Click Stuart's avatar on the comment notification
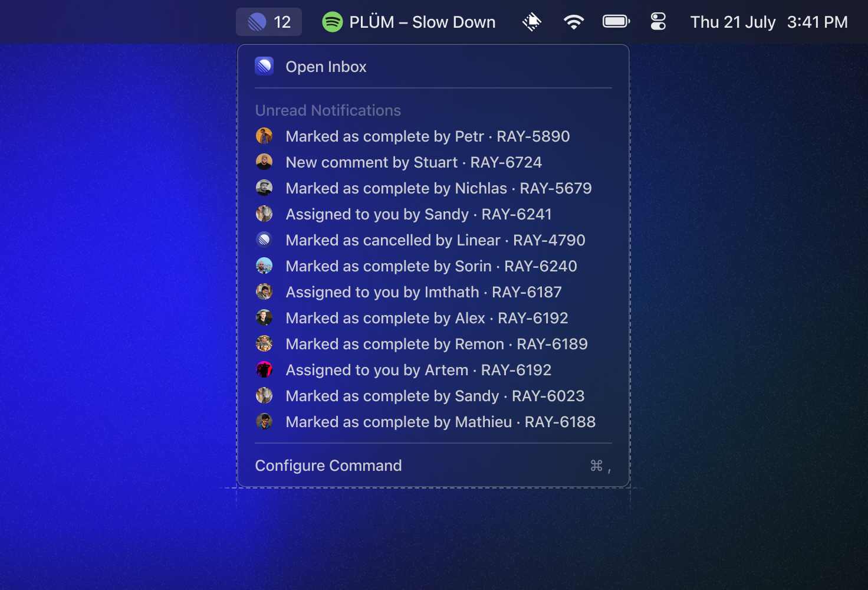Screen dimensions: 868x590 264,162
